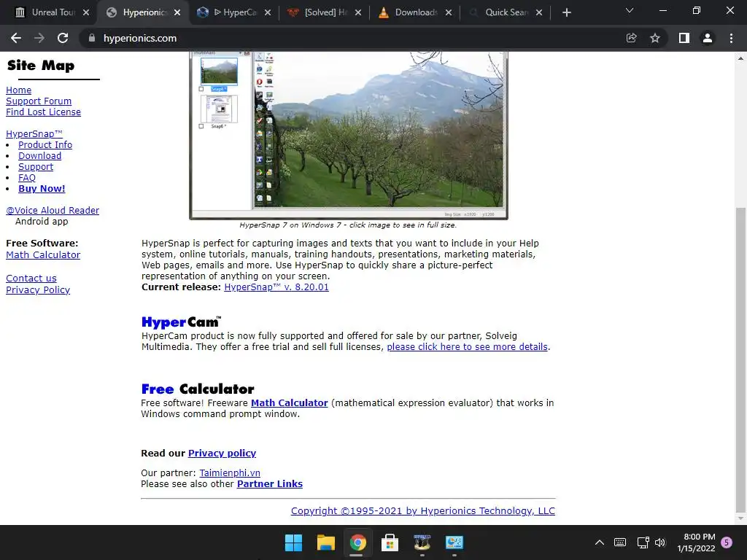This screenshot has width=747, height=560.
Task: Open the browser side panel
Action: [x=684, y=38]
